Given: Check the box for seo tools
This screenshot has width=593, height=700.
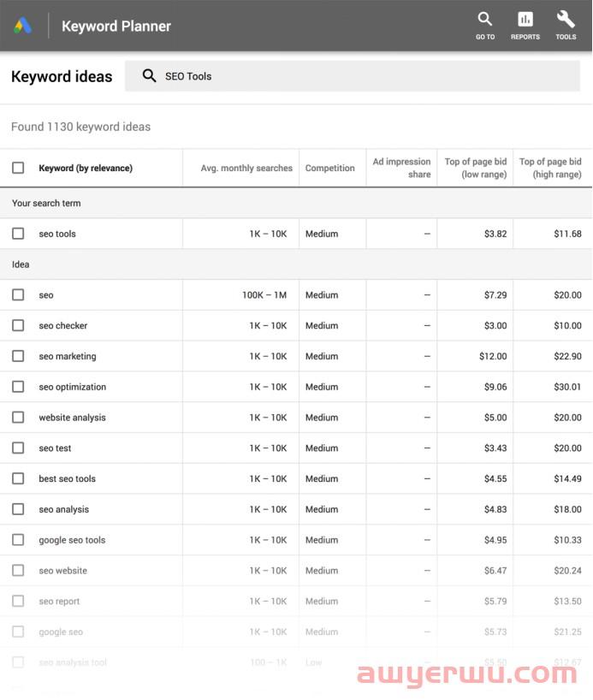Looking at the screenshot, I should coord(18,234).
